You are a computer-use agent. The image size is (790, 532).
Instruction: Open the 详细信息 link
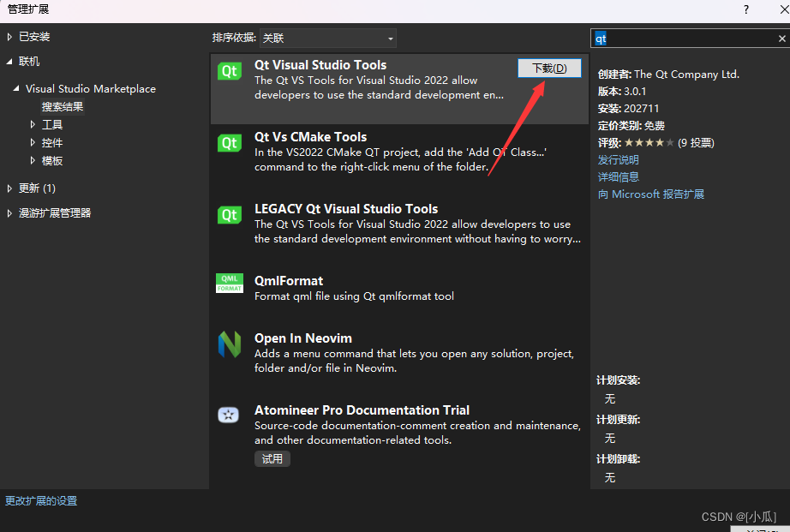618,176
